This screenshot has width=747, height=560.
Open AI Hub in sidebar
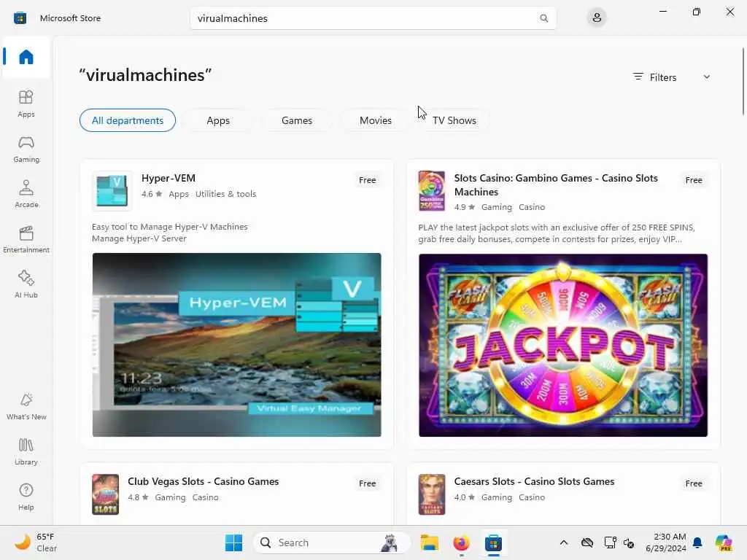tap(26, 284)
